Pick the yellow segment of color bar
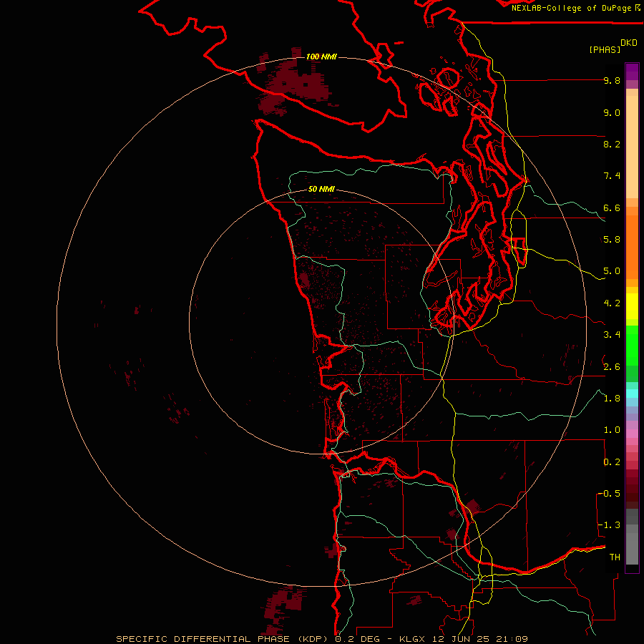This screenshot has width=644, height=644. (632, 306)
